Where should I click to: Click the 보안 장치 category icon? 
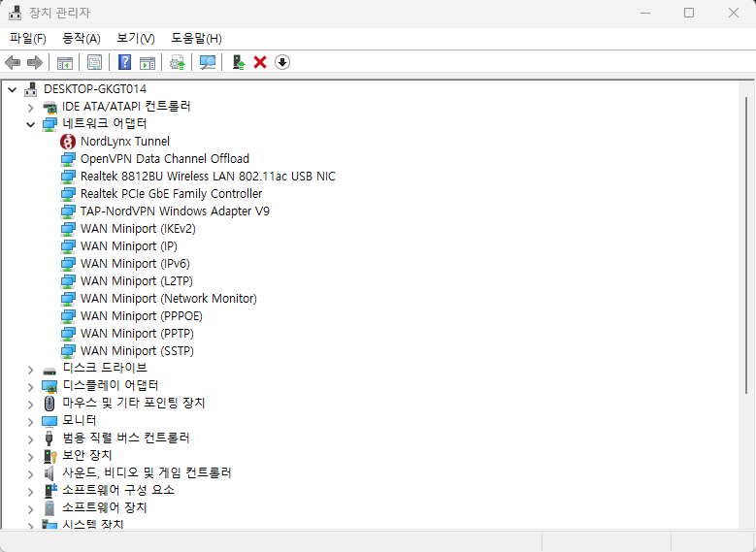(49, 456)
